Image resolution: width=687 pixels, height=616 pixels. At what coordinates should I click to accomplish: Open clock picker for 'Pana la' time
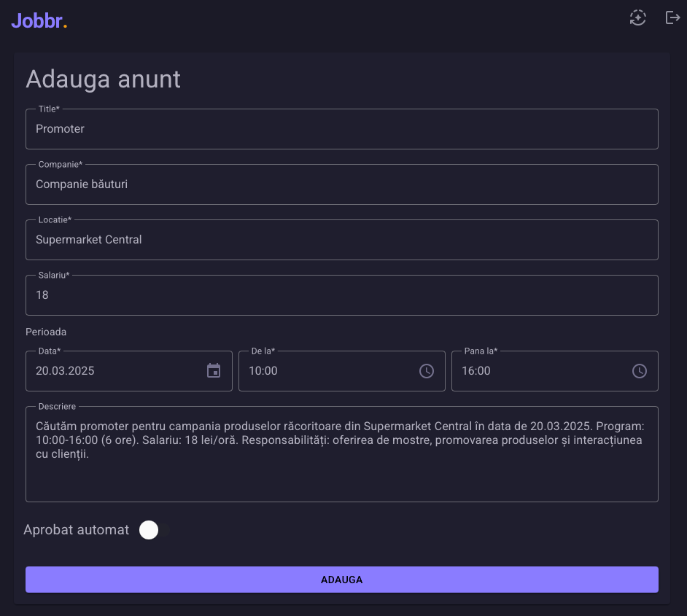coord(640,371)
